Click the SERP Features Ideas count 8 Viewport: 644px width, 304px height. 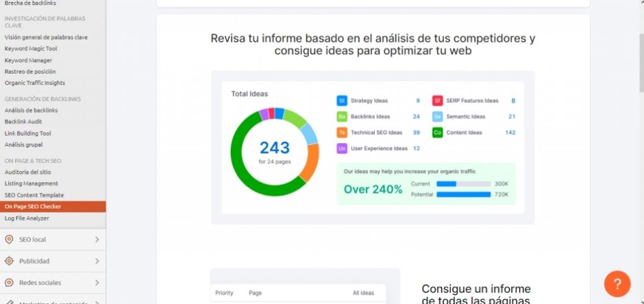click(513, 100)
